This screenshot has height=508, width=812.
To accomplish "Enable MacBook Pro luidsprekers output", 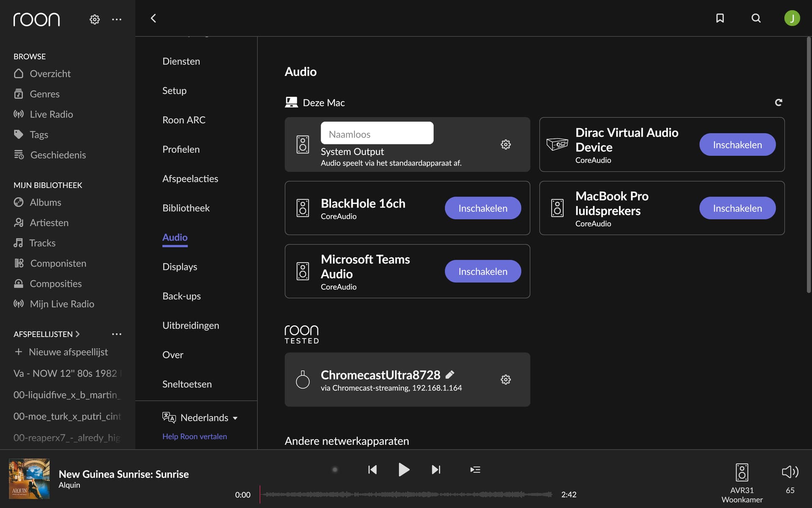I will coord(737,208).
